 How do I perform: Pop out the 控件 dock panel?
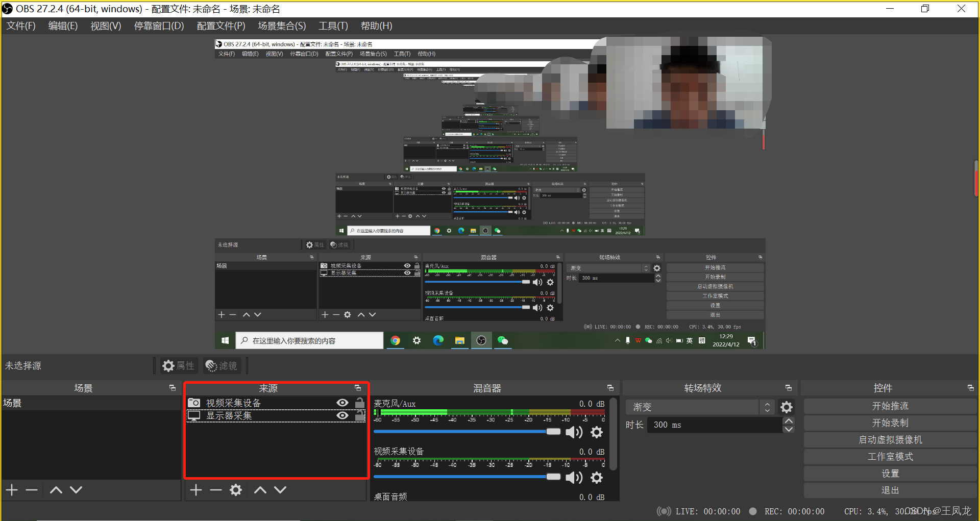971,388
